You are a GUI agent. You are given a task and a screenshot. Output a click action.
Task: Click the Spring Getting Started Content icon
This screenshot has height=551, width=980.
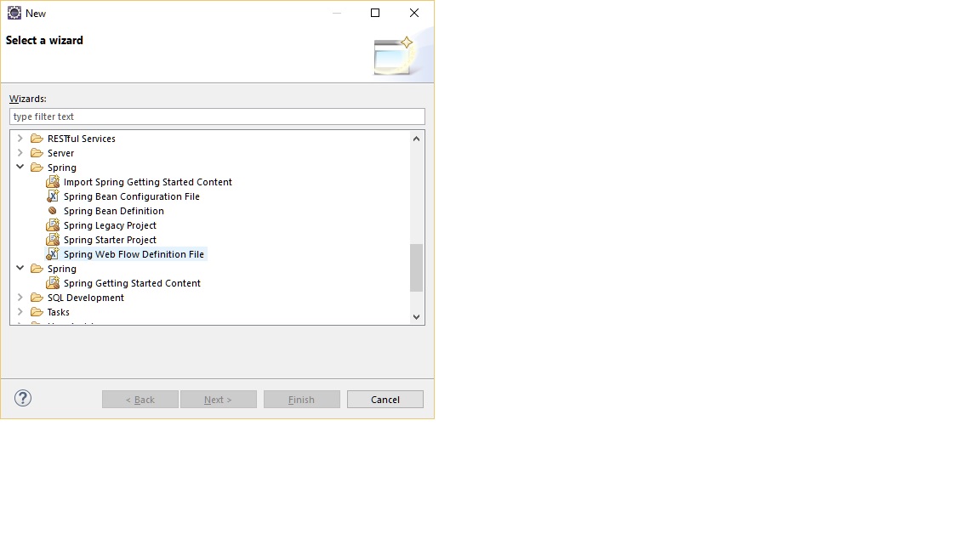click(53, 283)
